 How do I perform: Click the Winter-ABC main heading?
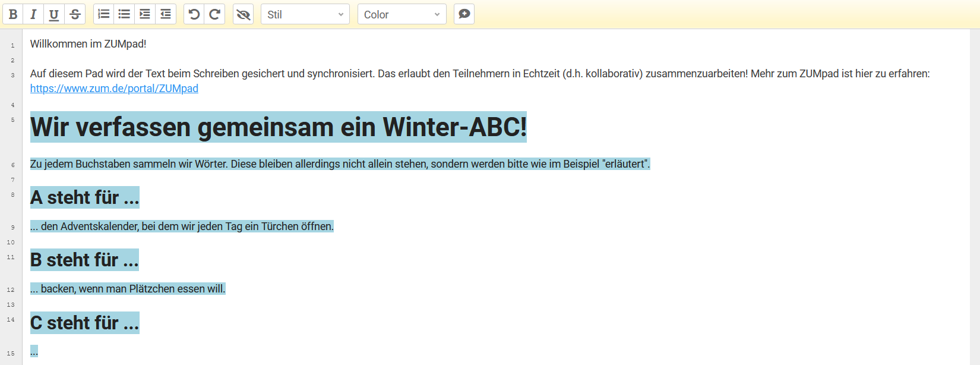tap(278, 127)
